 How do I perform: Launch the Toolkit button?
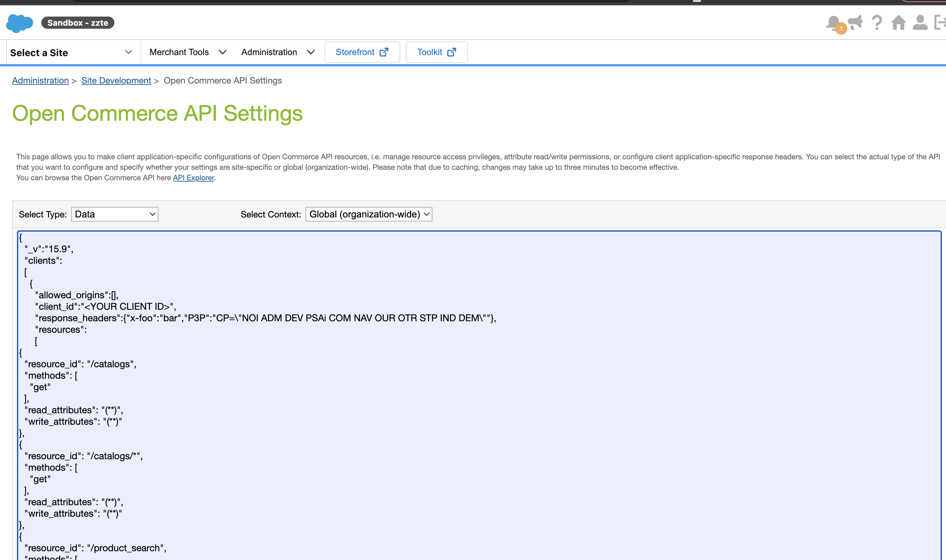[x=436, y=52]
